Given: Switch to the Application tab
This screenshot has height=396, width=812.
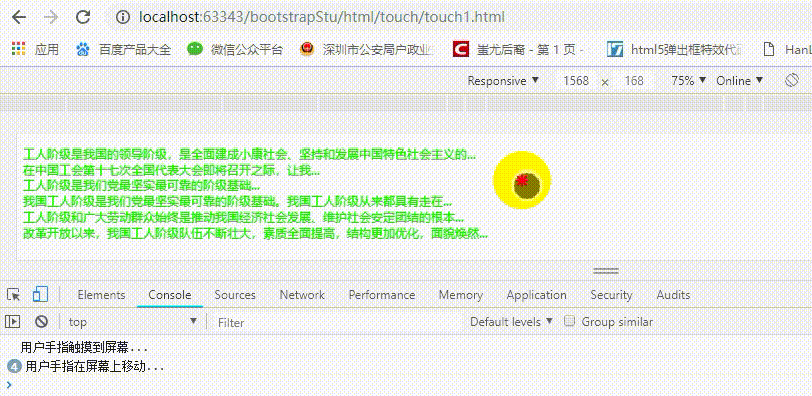Looking at the screenshot, I should [x=536, y=295].
